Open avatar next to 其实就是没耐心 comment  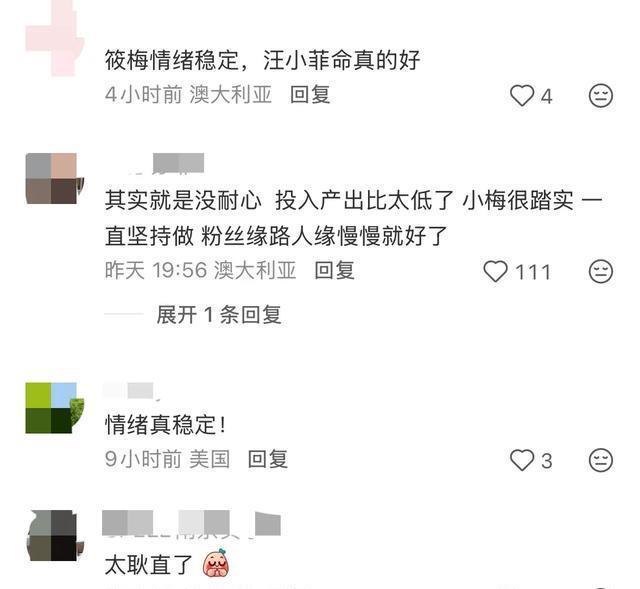(55, 178)
